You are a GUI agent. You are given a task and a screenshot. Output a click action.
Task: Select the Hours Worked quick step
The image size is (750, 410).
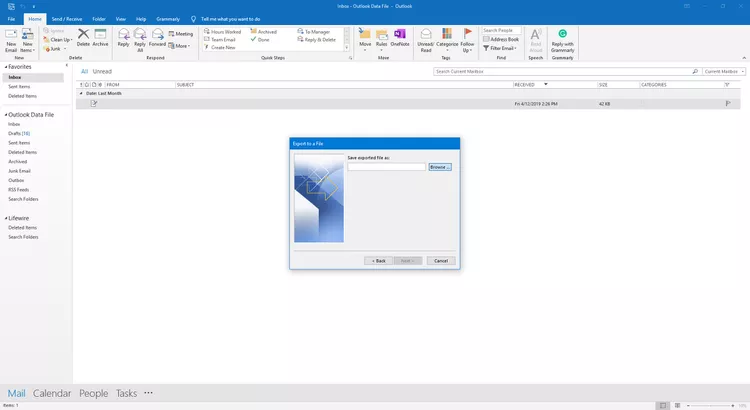pos(222,32)
